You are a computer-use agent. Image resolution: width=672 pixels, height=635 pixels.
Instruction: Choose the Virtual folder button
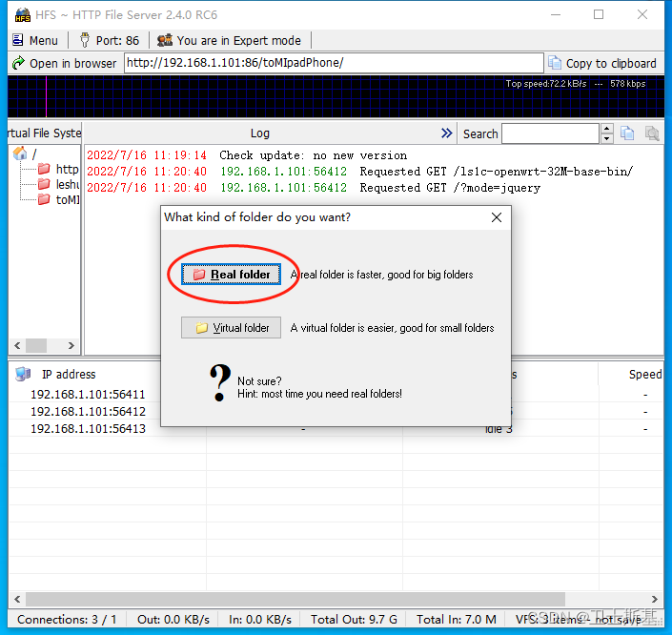coord(231,328)
